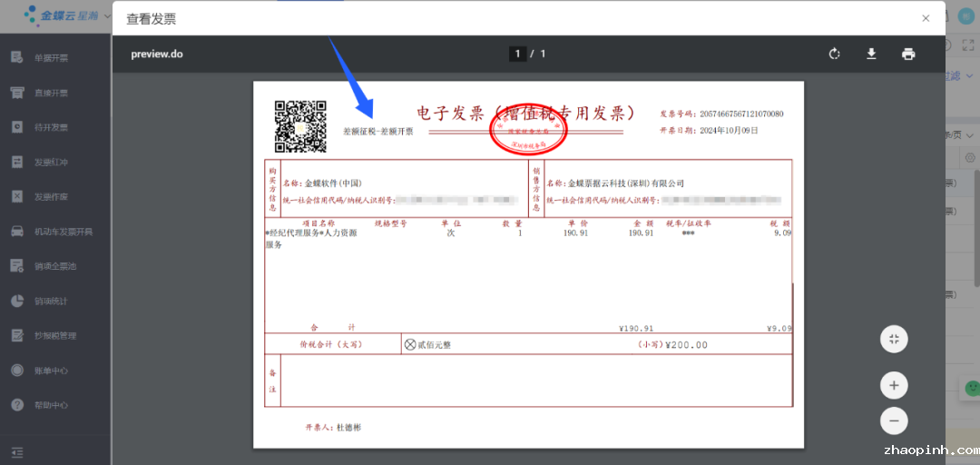Zoom out with the minus button
Screen dimensions: 980x465
click(894, 420)
